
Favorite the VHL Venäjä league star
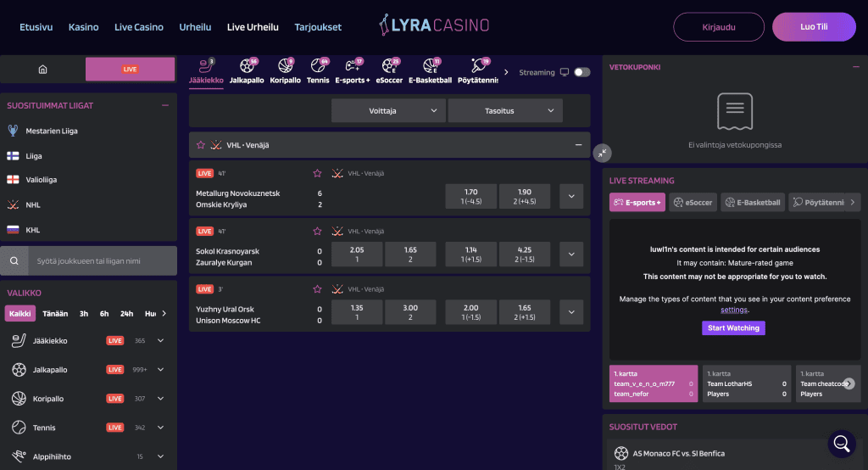click(x=200, y=145)
